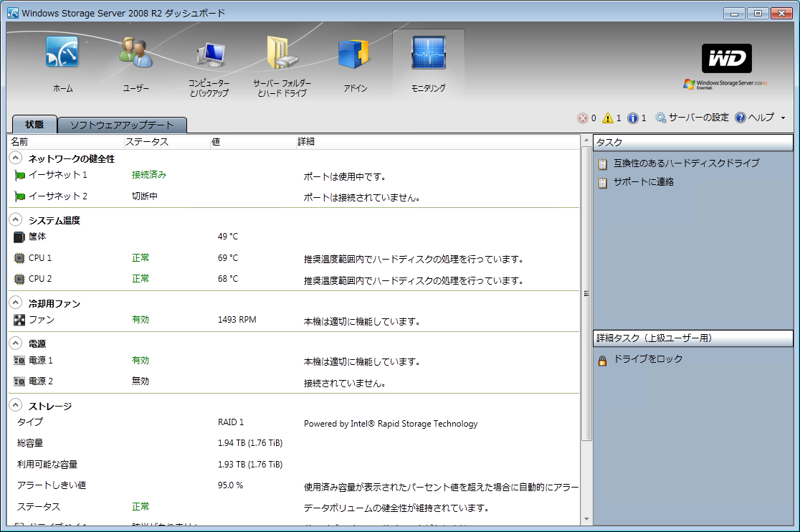This screenshot has height=532, width=800.
Task: Collapse the ネットワークの健全性 section
Action: coord(16,158)
